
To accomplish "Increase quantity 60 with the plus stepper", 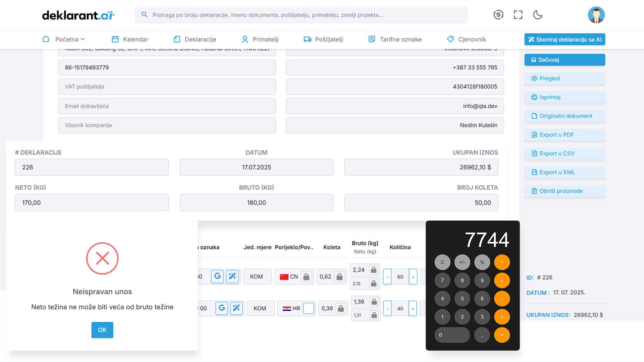I will click(413, 277).
